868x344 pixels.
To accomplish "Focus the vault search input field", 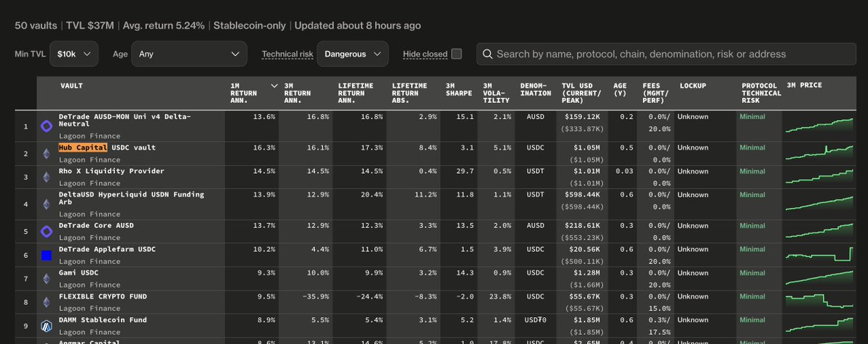I will (x=667, y=54).
